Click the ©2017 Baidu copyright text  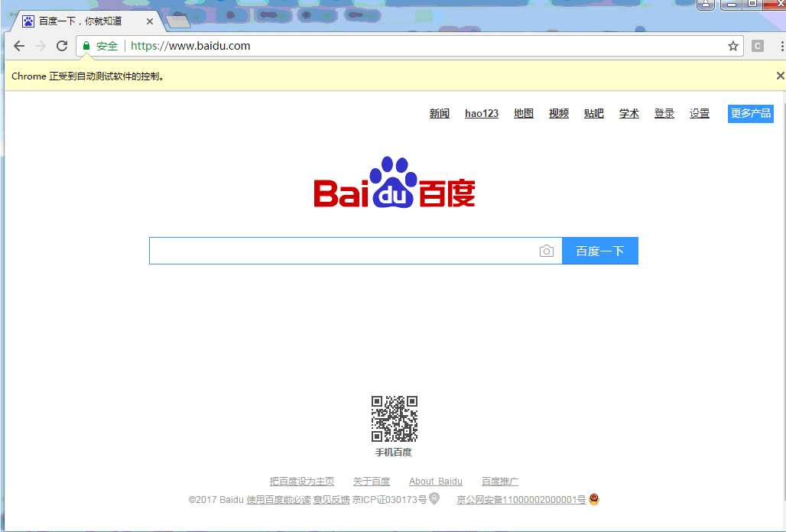(216, 499)
